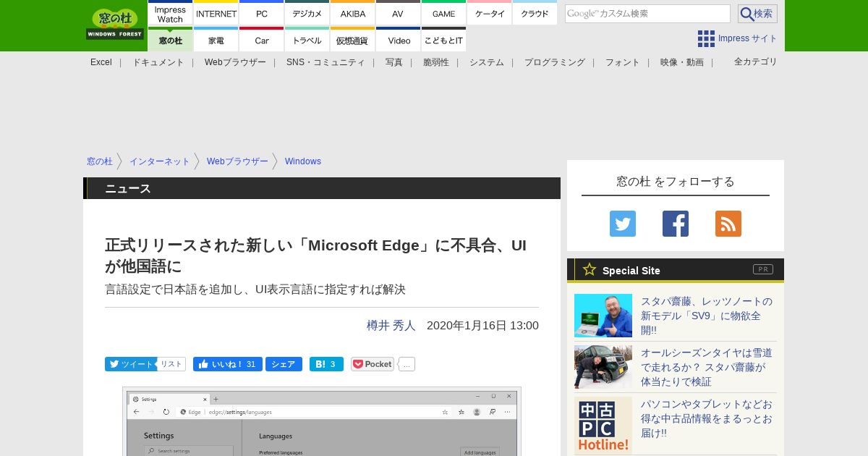
Task: Open the こどもとIT tab
Action: (443, 40)
